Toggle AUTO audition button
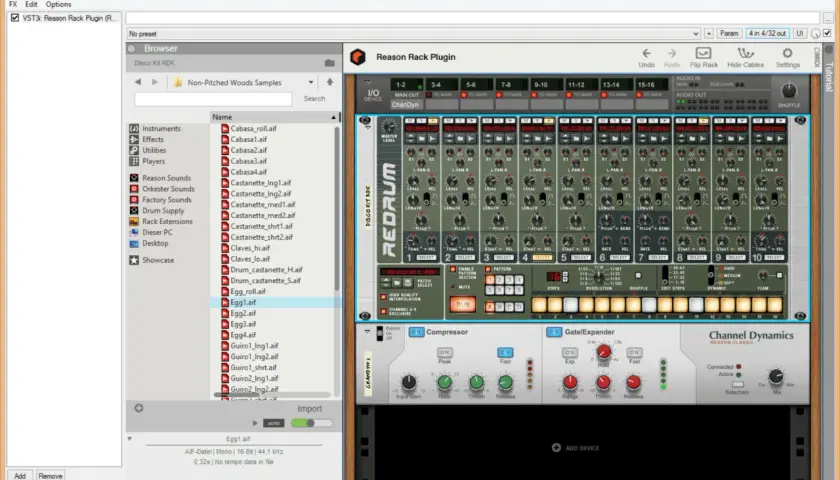 (274, 423)
